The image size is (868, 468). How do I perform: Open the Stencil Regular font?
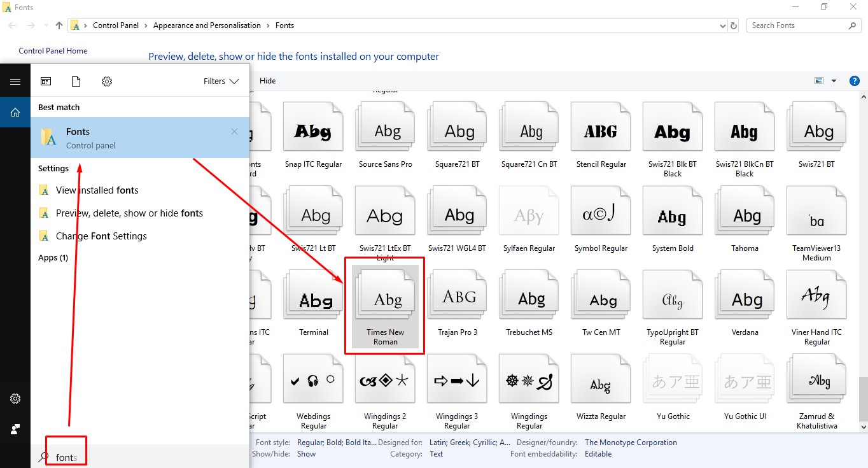pyautogui.click(x=601, y=132)
